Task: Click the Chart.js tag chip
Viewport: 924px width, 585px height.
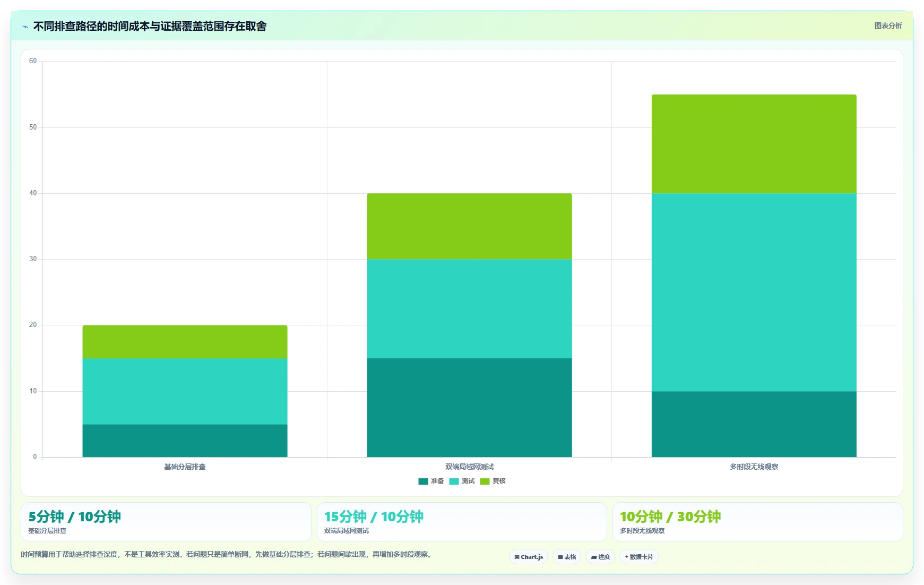Action: pos(529,557)
